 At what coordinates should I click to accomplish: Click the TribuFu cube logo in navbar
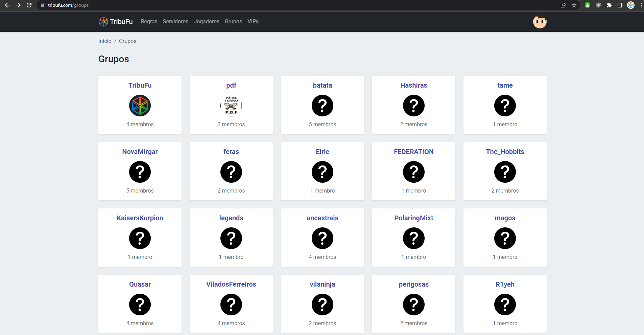click(103, 22)
